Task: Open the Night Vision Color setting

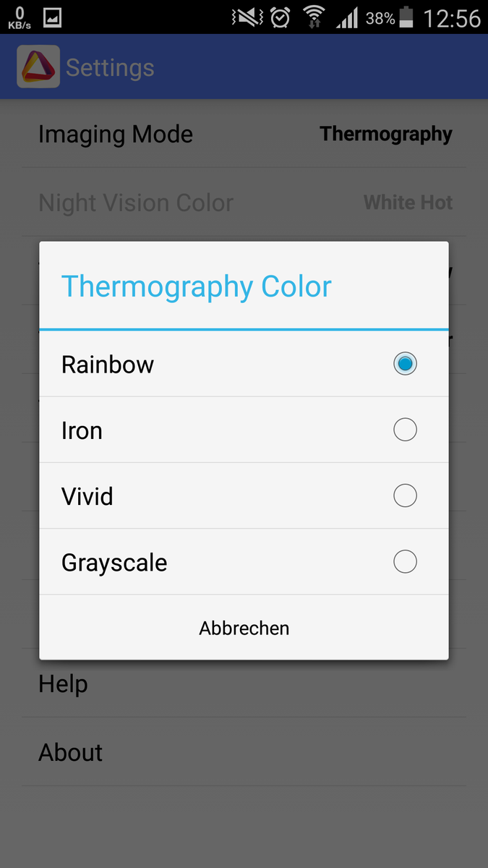Action: pos(244,203)
